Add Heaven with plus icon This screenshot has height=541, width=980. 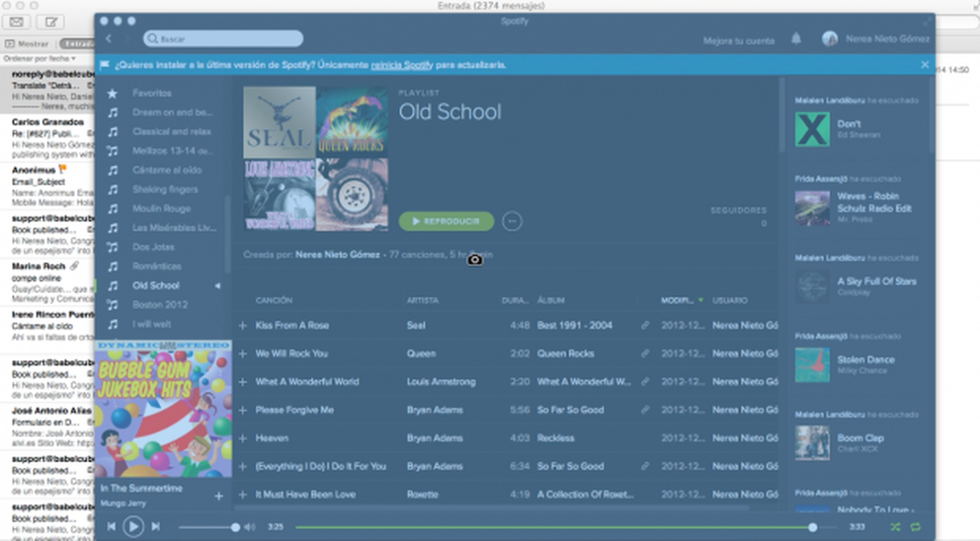(x=243, y=438)
